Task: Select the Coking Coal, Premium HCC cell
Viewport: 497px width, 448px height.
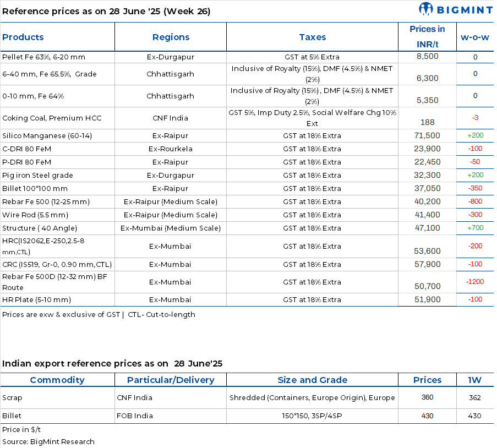Action: [x=52, y=118]
